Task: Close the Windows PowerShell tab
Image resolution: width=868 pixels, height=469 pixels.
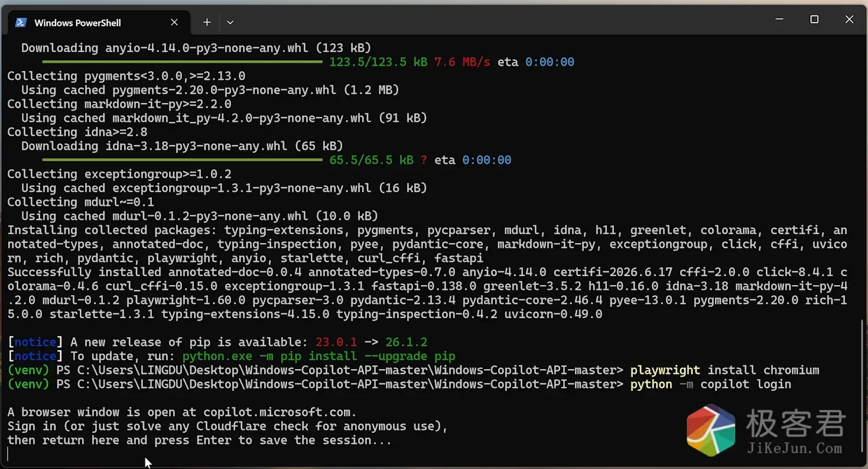Action: 174,22
